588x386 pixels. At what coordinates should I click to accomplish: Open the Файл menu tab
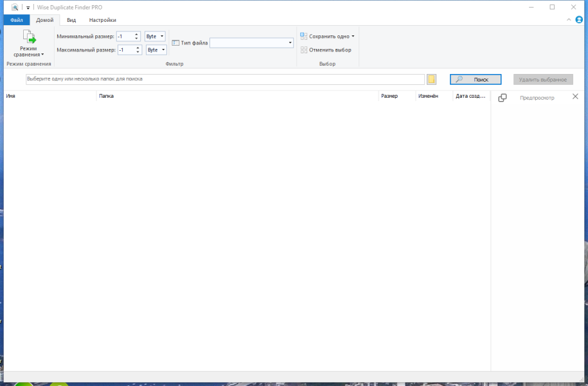coord(17,20)
